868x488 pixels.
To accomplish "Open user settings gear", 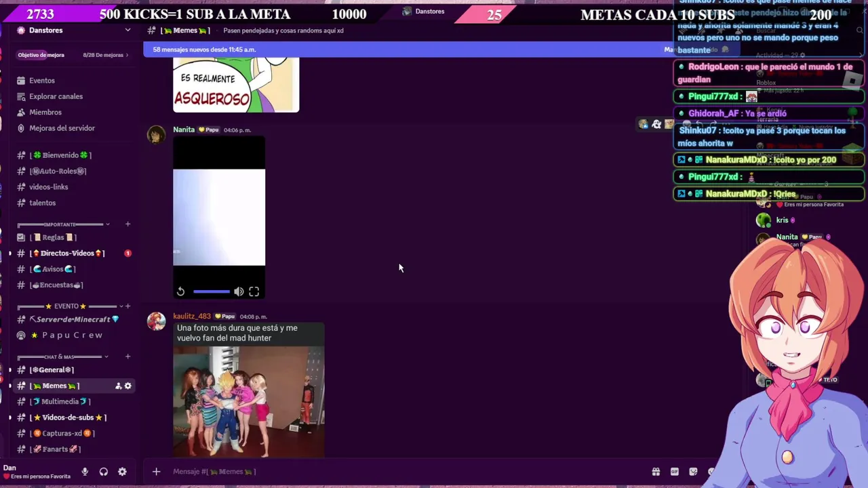I will click(x=122, y=472).
